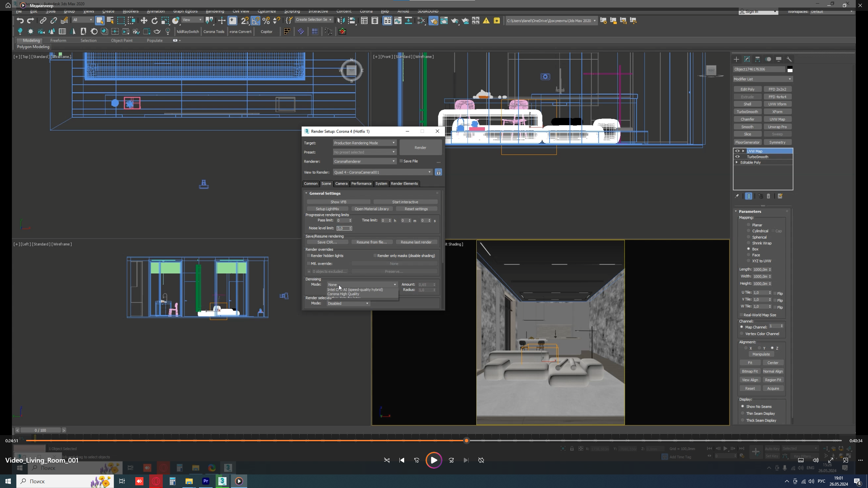The height and width of the screenshot is (488, 868).
Task: Switch to the Camera tab
Action: tap(341, 183)
